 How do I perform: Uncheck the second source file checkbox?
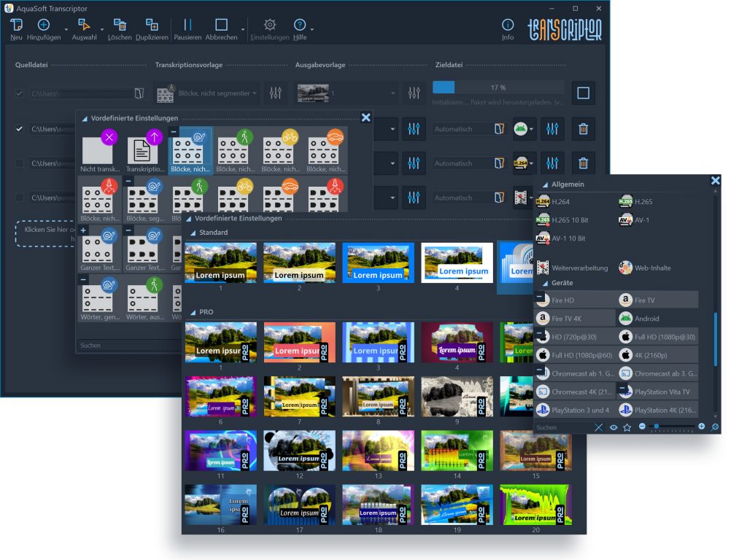coord(20,129)
